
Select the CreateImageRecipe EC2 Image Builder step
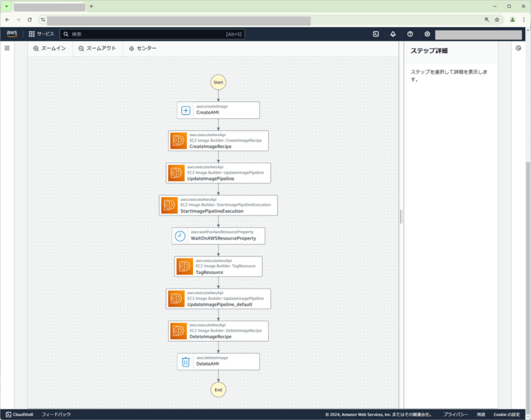pos(218,141)
